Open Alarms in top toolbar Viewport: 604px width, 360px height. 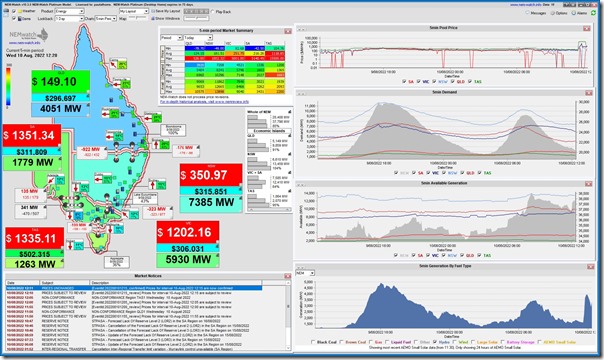click(x=580, y=13)
